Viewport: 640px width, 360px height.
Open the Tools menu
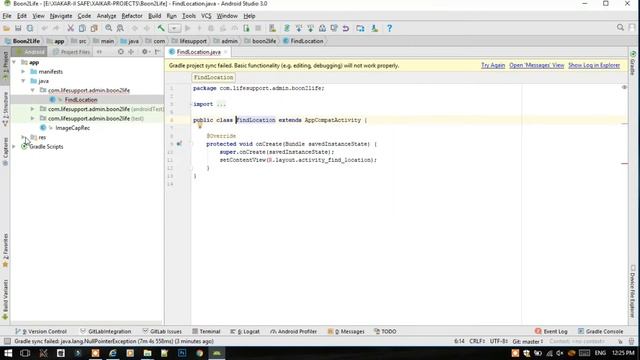(189, 16)
